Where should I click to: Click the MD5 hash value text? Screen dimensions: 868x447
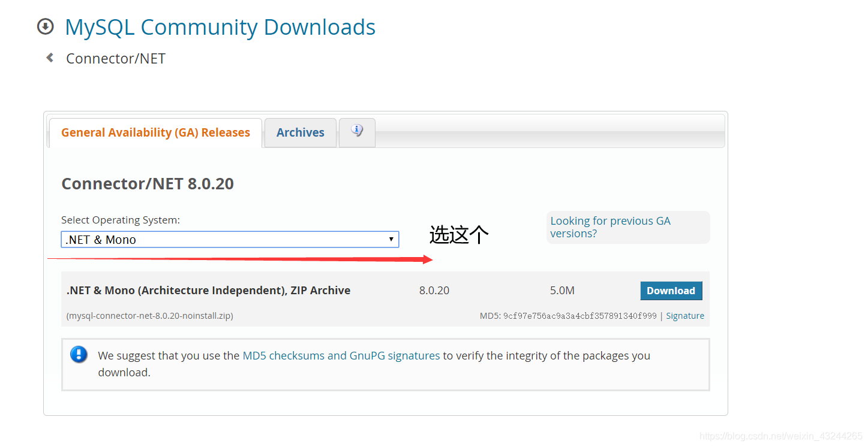click(x=579, y=316)
